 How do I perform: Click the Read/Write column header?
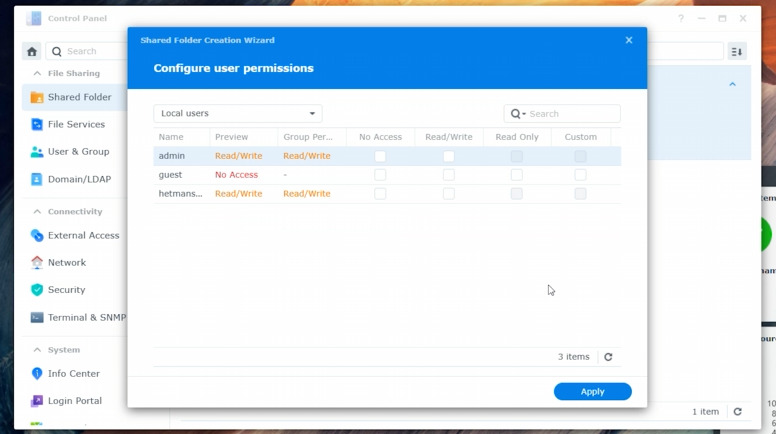tap(449, 137)
